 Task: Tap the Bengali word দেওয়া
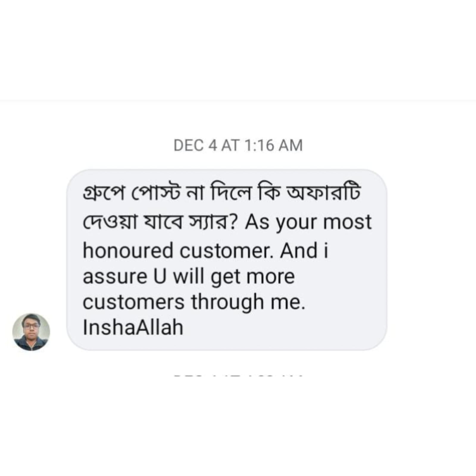pyautogui.click(x=110, y=222)
